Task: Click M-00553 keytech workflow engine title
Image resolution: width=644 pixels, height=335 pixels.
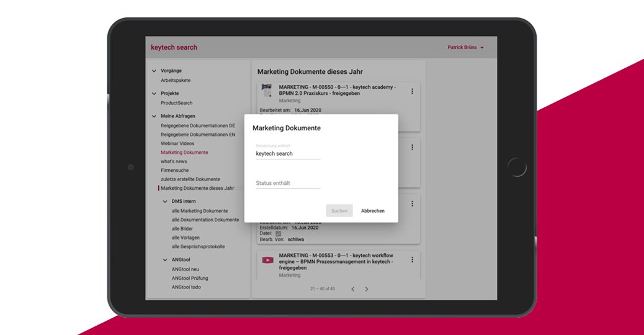Action: coord(336,262)
